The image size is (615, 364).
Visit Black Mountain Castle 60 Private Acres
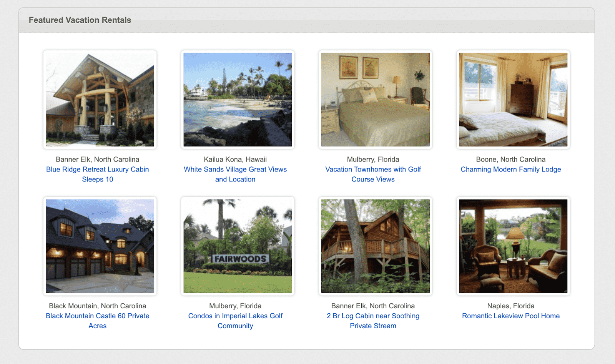pos(98,321)
